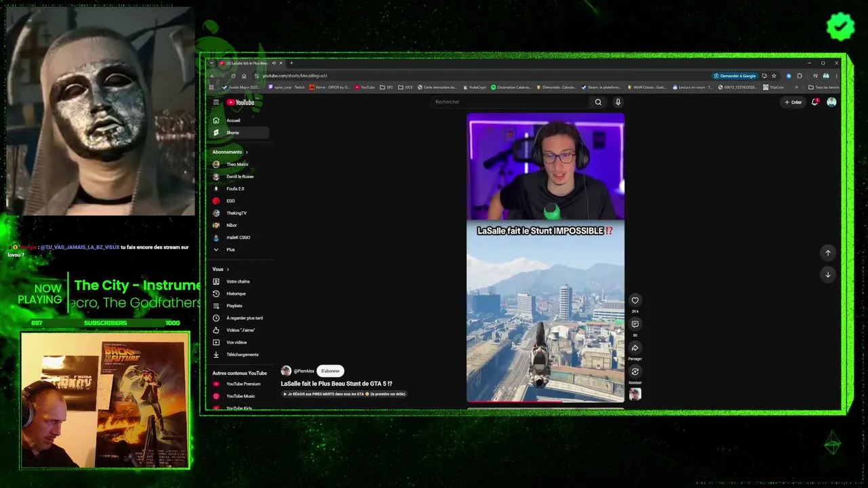
Task: Subscribe with the S'abonner button
Action: click(x=330, y=371)
